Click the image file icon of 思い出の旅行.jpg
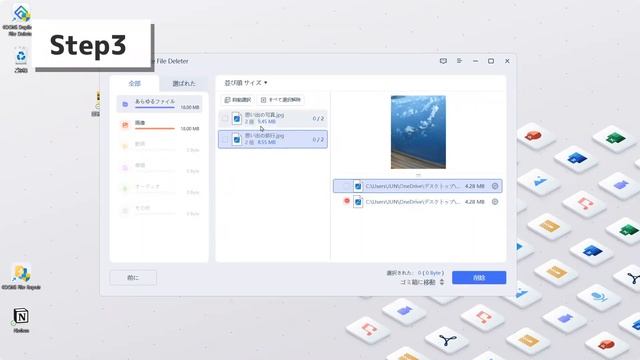Image resolution: width=640 pixels, height=360 pixels. tap(237, 139)
